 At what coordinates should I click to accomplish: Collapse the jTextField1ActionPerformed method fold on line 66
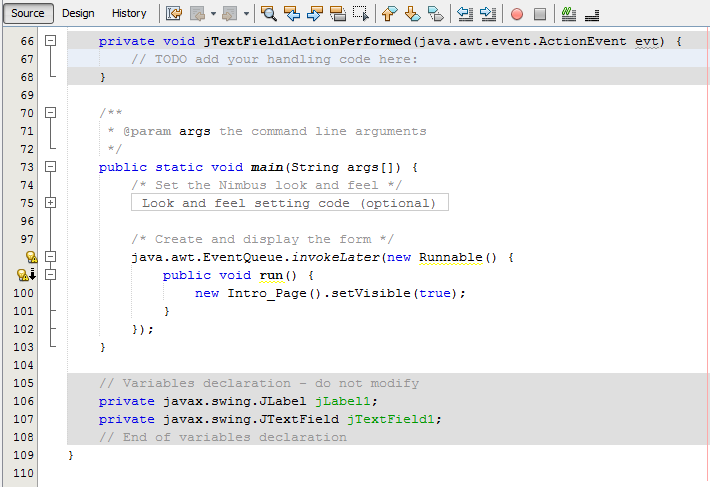[51, 41]
